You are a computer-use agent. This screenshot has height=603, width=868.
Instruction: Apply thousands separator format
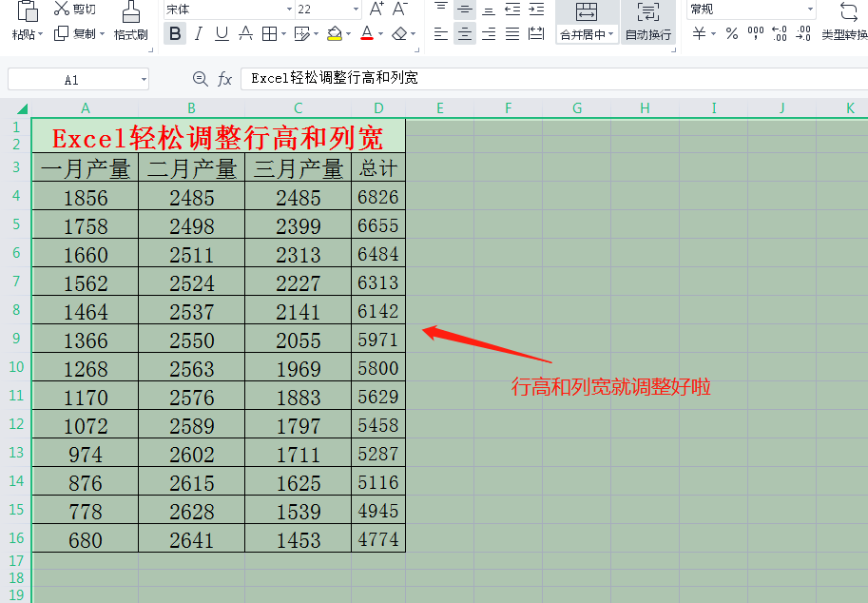pos(756,32)
